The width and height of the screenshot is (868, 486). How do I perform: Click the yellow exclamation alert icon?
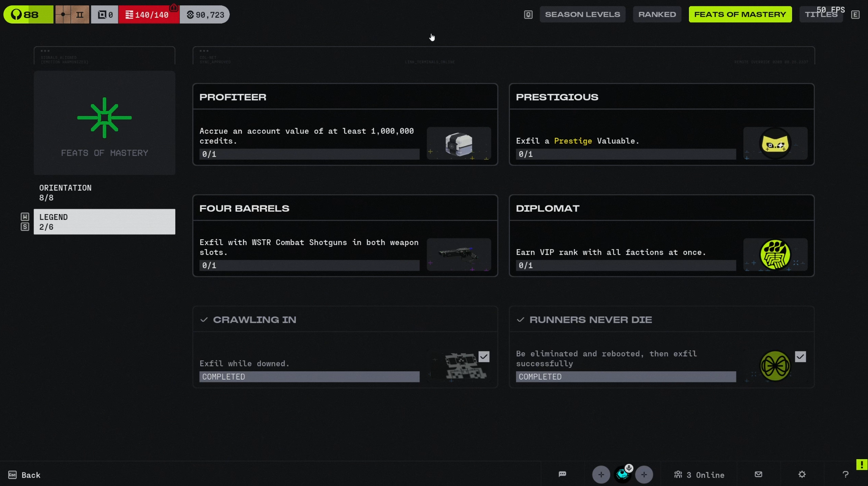point(862,465)
